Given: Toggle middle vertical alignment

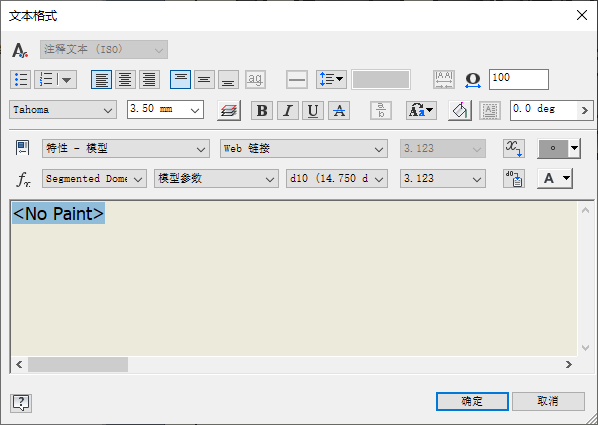Looking at the screenshot, I should click(x=204, y=79).
